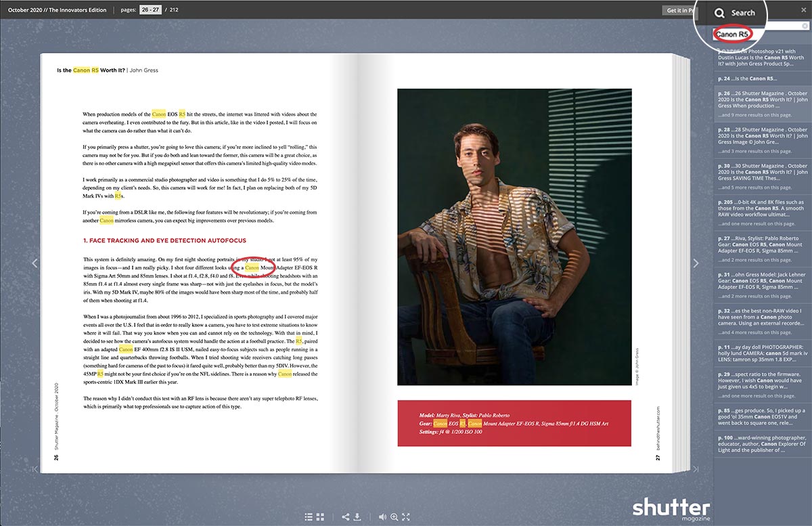Open search result for p. 27
The height and width of the screenshot is (526, 812).
point(763,249)
